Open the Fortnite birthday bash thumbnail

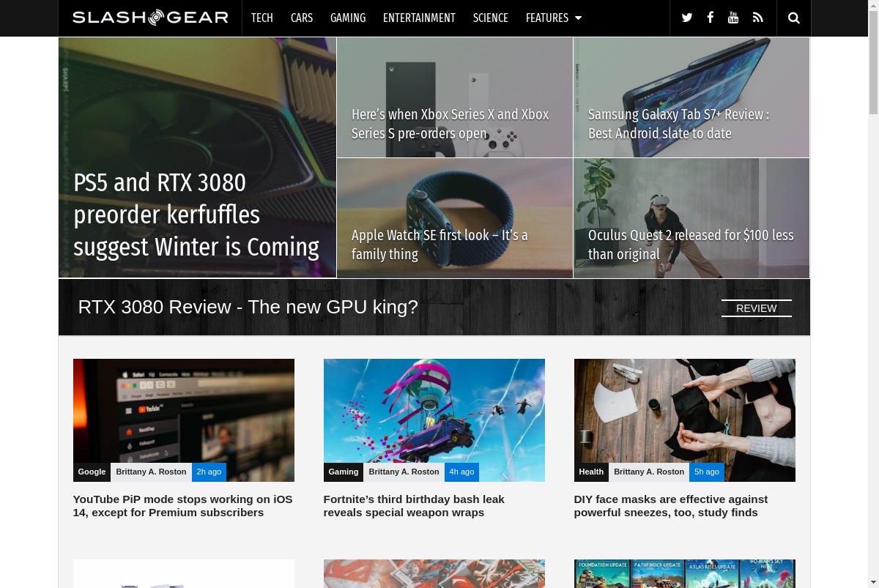pos(434,420)
